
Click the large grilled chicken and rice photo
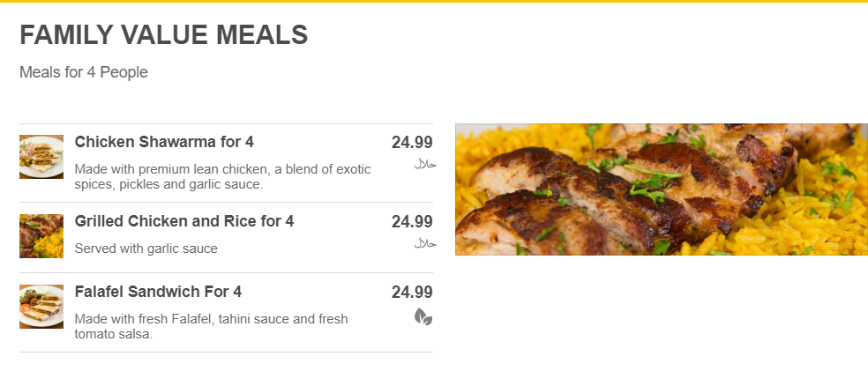click(661, 189)
